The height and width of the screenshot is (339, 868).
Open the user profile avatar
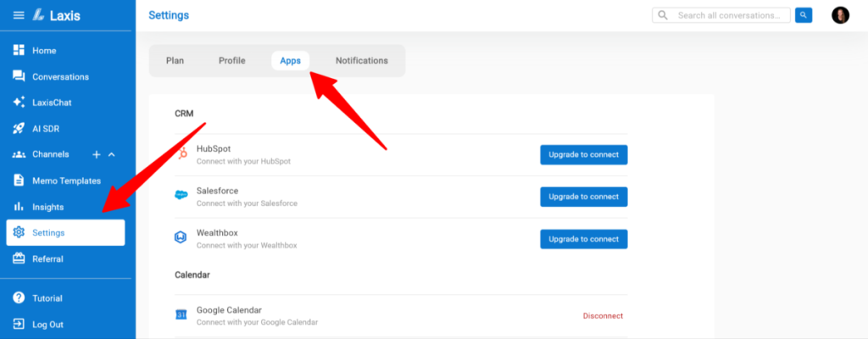tap(840, 15)
